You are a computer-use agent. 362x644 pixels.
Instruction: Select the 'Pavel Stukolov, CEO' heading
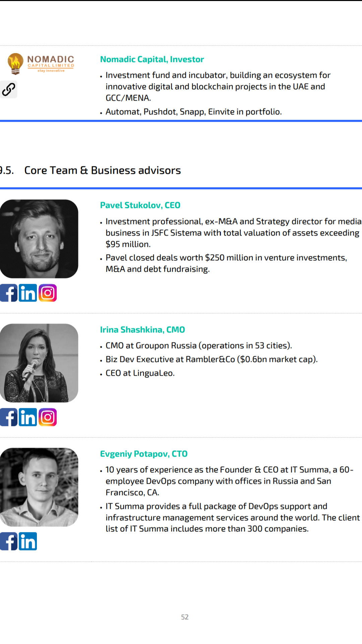140,205
